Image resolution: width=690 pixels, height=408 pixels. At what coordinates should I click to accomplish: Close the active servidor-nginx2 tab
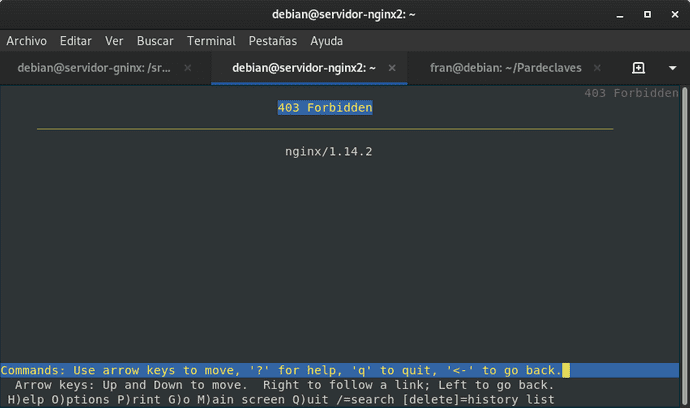point(391,68)
